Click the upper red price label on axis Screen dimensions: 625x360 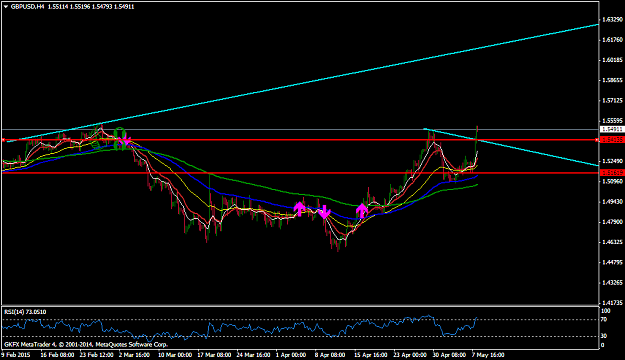[612, 140]
